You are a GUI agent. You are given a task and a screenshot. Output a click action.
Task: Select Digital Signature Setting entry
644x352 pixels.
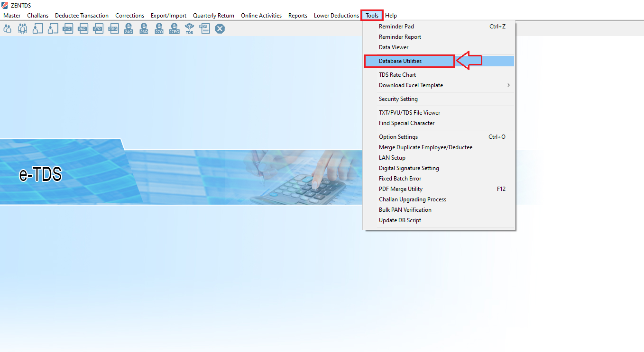(439, 168)
